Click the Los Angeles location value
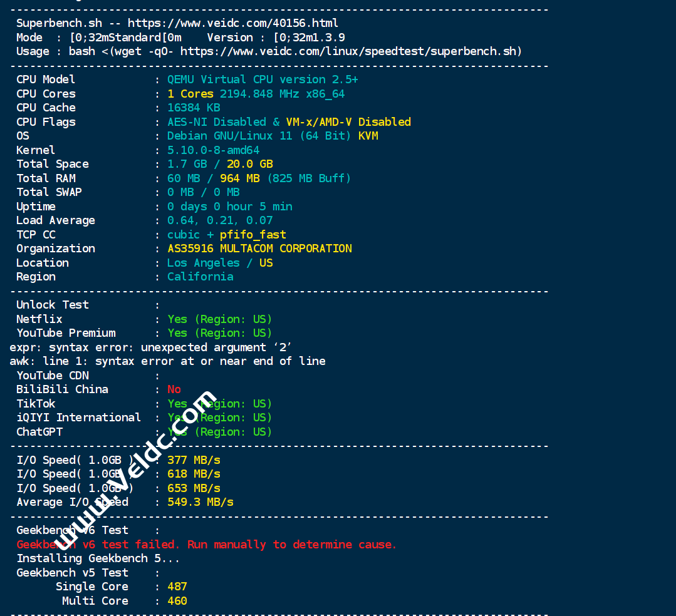The height and width of the screenshot is (616, 676). (203, 263)
